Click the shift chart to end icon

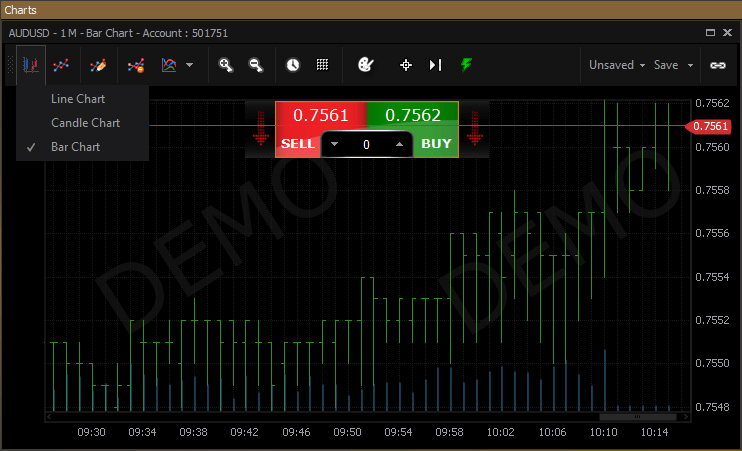tap(435, 65)
